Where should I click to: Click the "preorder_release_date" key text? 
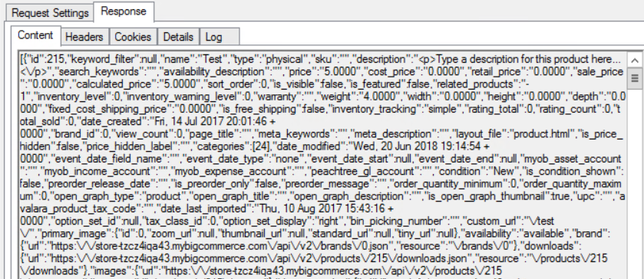[x=101, y=184]
